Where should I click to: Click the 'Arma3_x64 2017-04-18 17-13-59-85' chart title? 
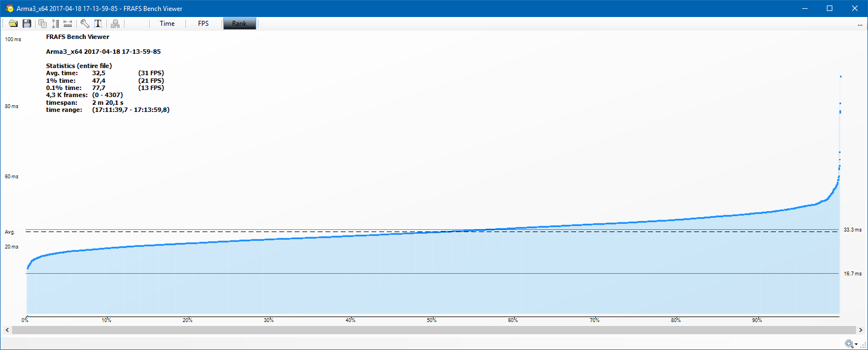coord(103,52)
